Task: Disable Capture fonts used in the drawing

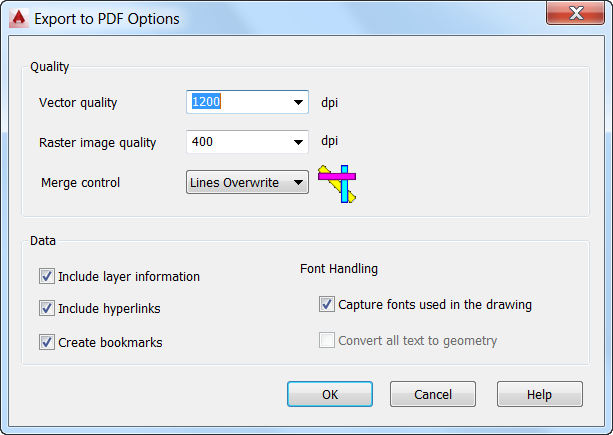Action: [327, 305]
